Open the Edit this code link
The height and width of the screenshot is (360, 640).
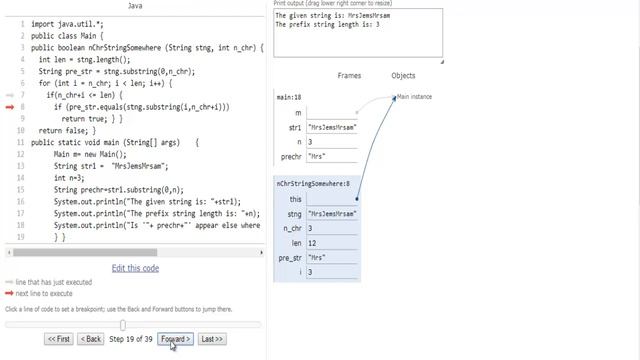coord(136,268)
